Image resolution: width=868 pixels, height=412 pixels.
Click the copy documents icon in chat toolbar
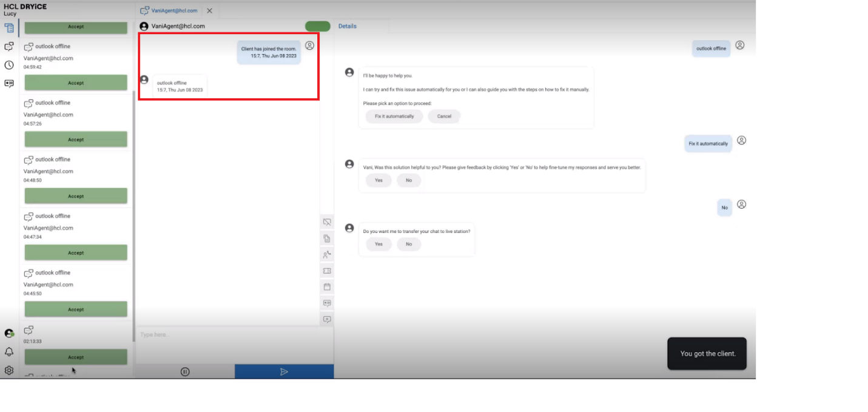point(327,238)
